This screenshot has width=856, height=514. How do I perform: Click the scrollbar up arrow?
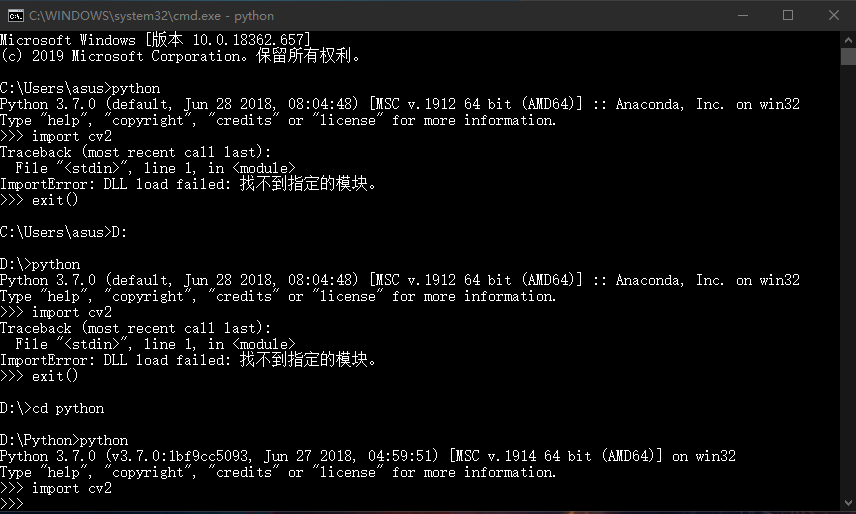tap(847, 38)
